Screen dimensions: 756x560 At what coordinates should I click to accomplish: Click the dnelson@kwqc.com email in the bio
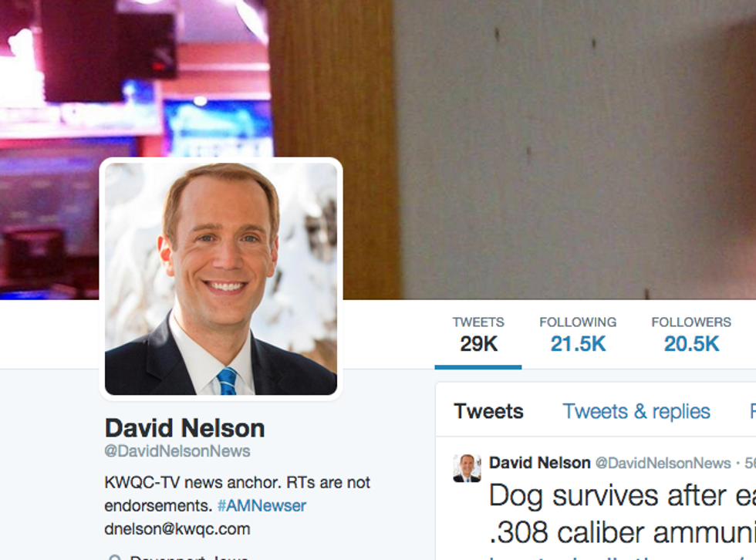177,528
